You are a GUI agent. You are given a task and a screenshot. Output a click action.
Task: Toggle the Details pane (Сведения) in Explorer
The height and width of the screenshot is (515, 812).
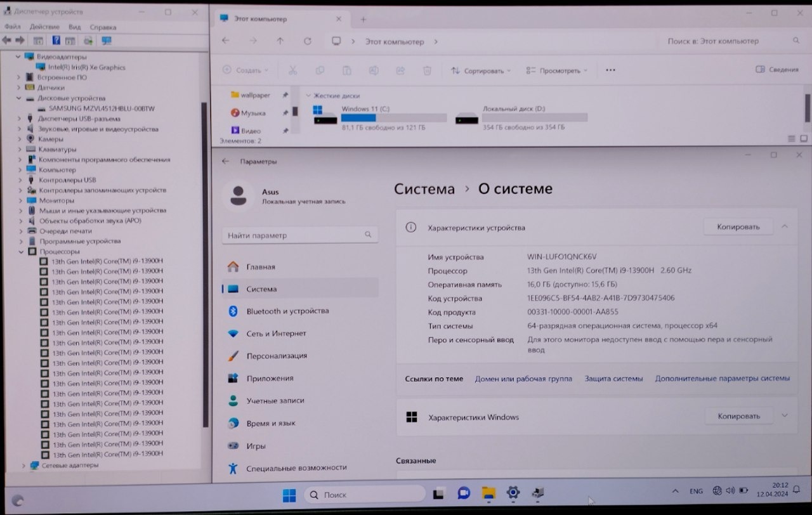[777, 70]
